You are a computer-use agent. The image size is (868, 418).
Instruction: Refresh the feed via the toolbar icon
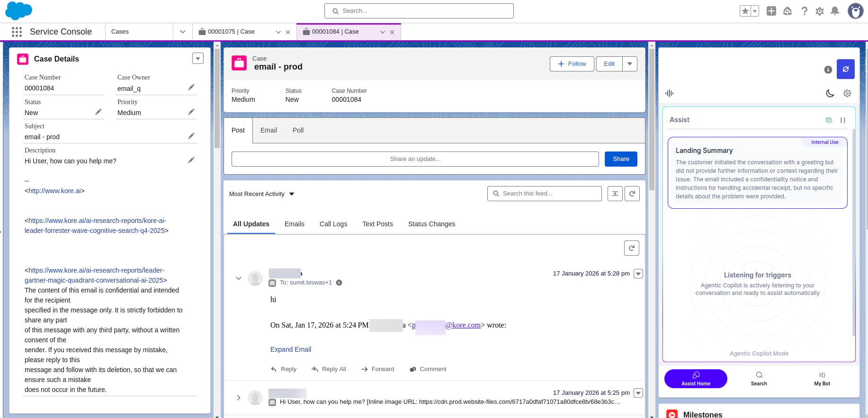point(632,194)
